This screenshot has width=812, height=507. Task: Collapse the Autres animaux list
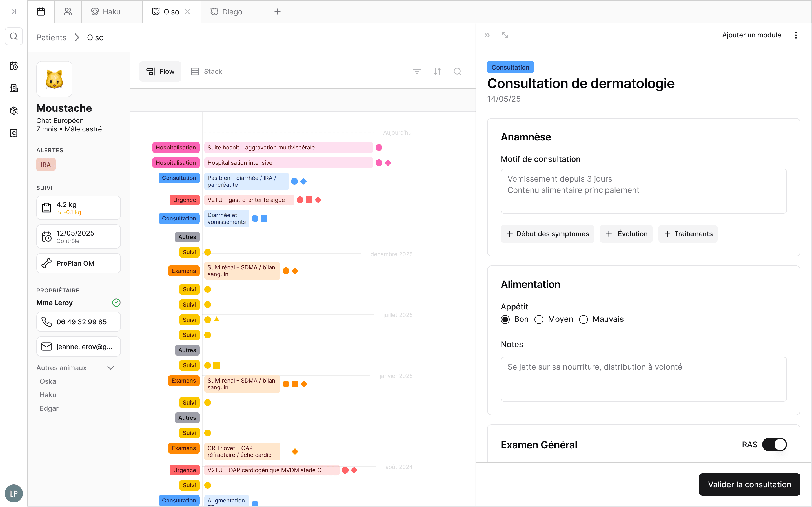[x=111, y=368]
